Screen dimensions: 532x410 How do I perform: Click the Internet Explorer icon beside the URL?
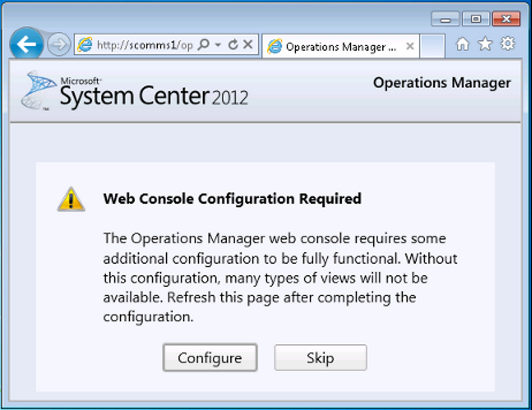85,44
